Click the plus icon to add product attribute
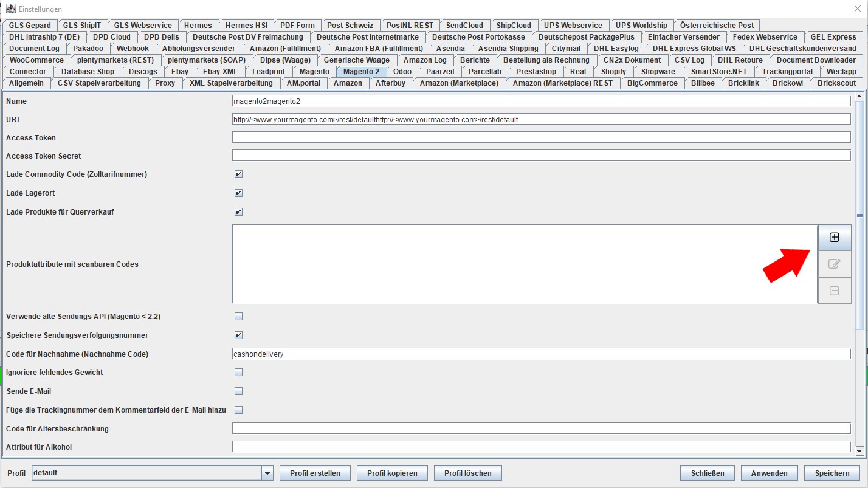The width and height of the screenshot is (868, 488). click(835, 238)
